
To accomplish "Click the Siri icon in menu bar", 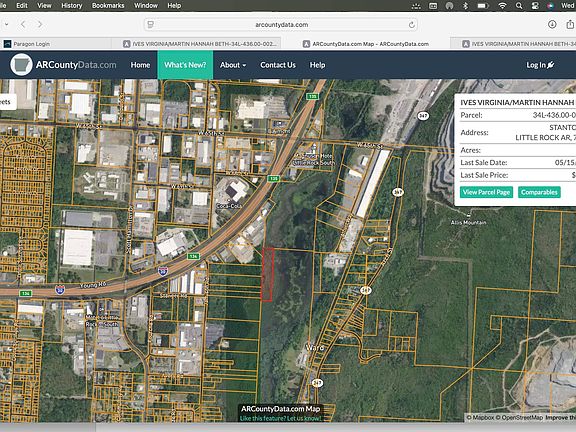I will point(550,6).
